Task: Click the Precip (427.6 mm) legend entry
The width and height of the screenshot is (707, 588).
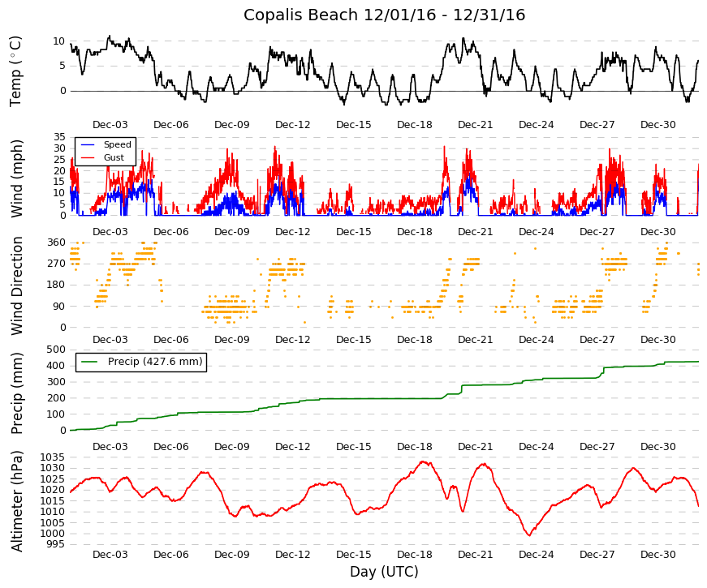Action: (141, 362)
